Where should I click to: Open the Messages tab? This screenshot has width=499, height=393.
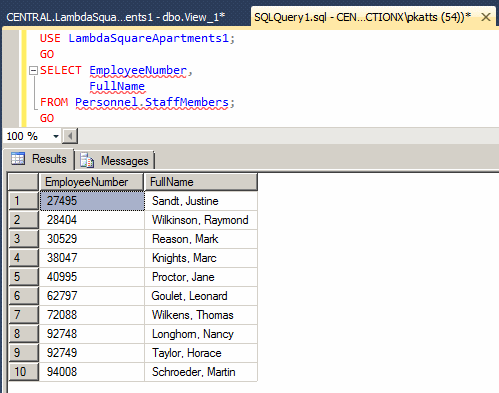tap(114, 161)
